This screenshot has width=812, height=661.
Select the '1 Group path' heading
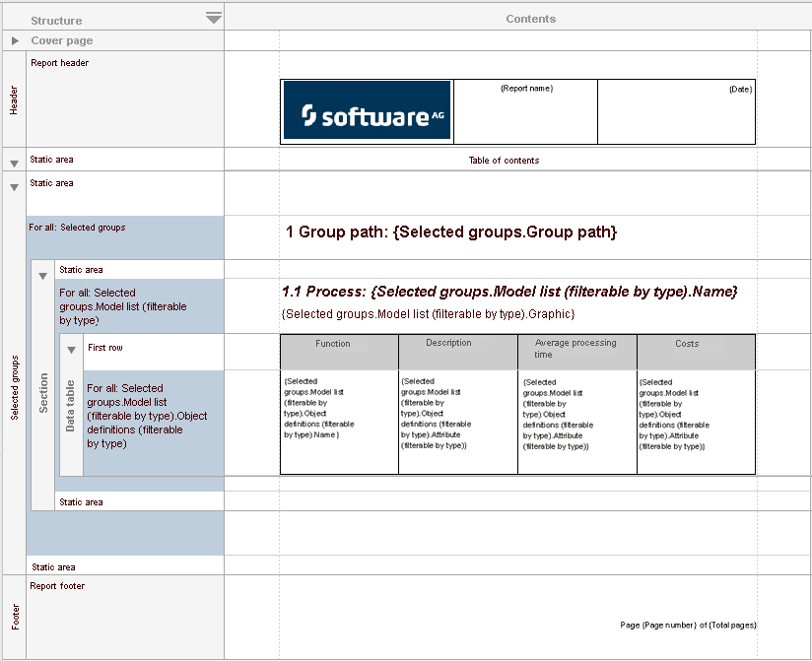[x=451, y=231]
